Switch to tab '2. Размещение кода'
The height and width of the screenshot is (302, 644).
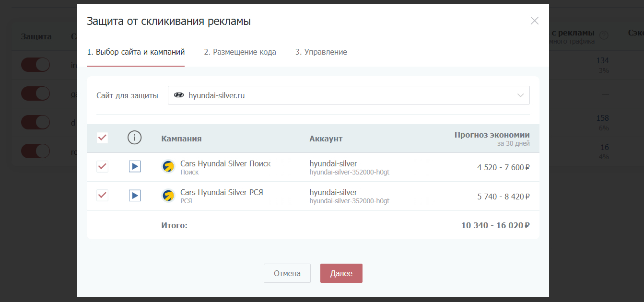[x=240, y=52]
